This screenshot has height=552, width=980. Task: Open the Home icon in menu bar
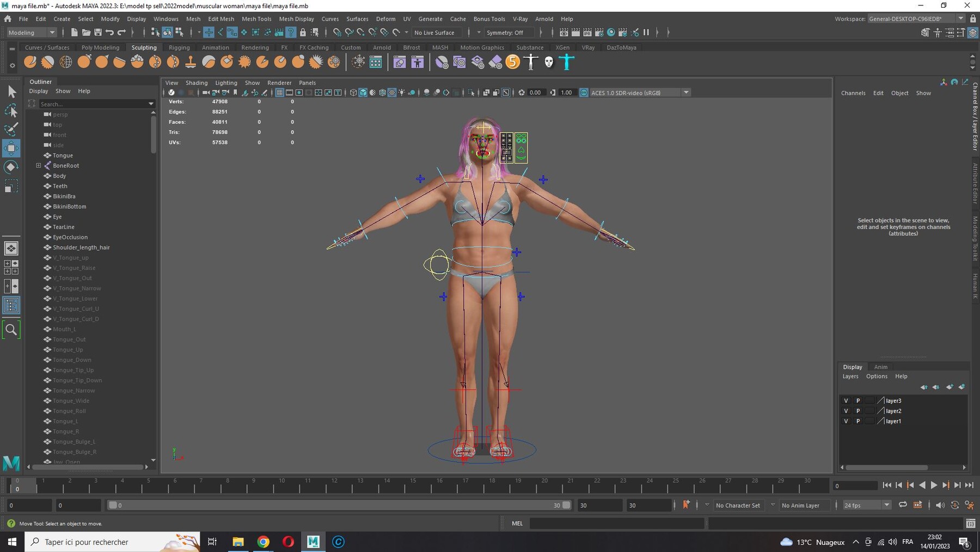[8, 19]
